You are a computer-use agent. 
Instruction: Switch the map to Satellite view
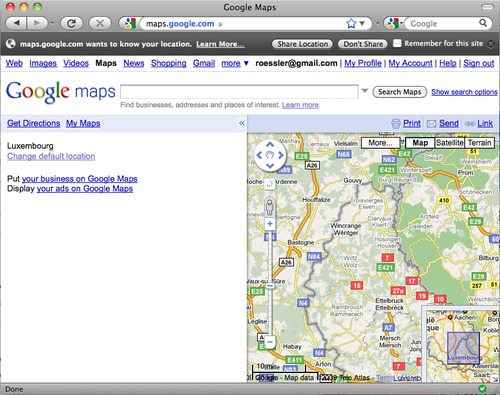coord(450,143)
